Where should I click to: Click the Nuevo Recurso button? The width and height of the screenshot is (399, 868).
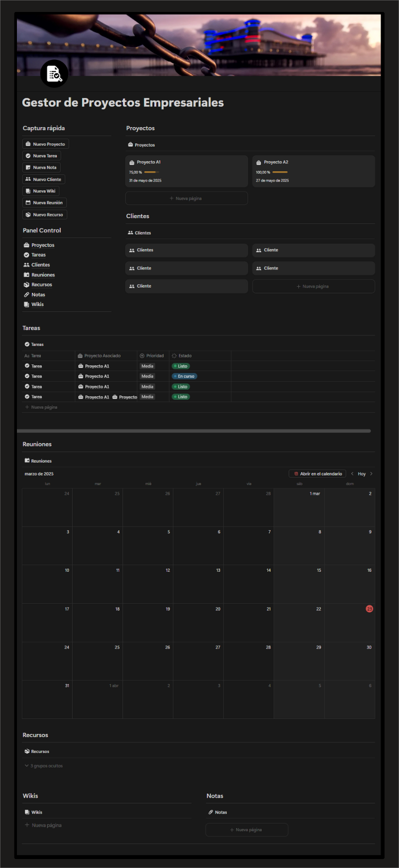44,215
